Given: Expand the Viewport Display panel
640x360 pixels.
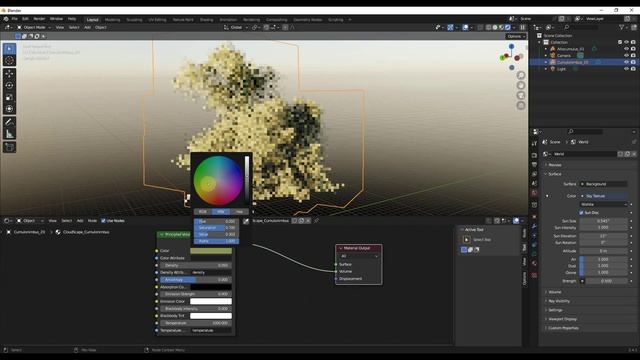Looking at the screenshot, I should pos(562,319).
